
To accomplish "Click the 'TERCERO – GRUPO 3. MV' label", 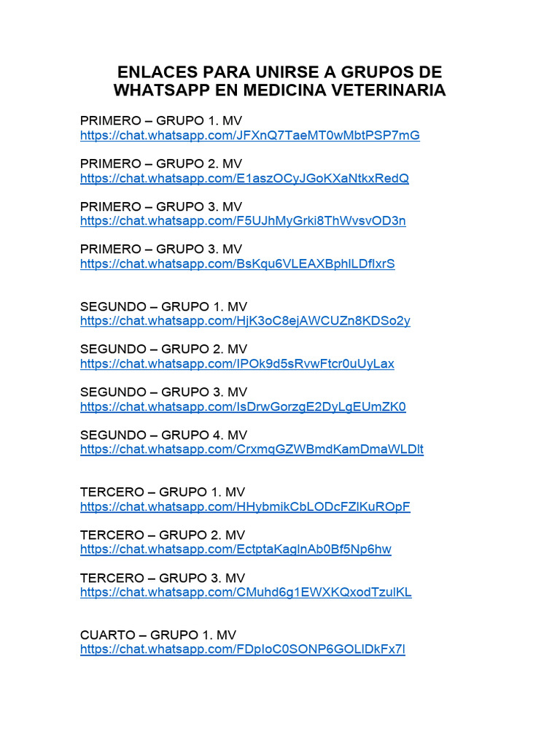I will (x=163, y=578).
